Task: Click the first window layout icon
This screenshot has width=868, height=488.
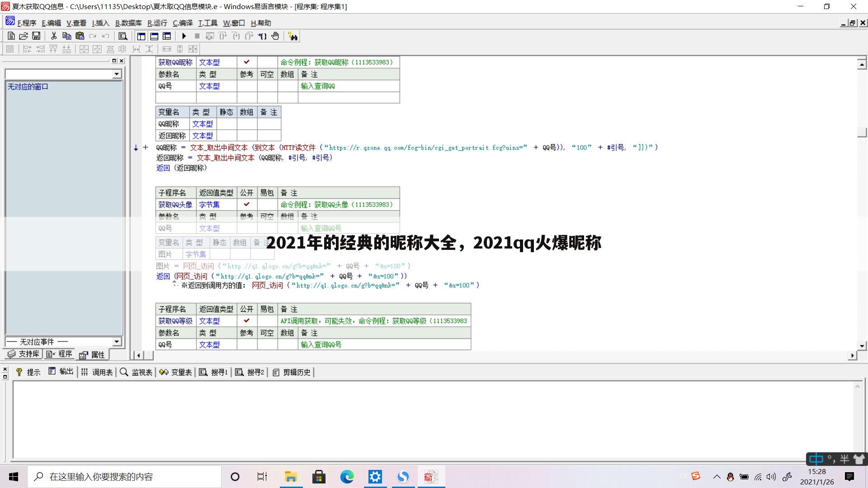Action: (x=141, y=36)
